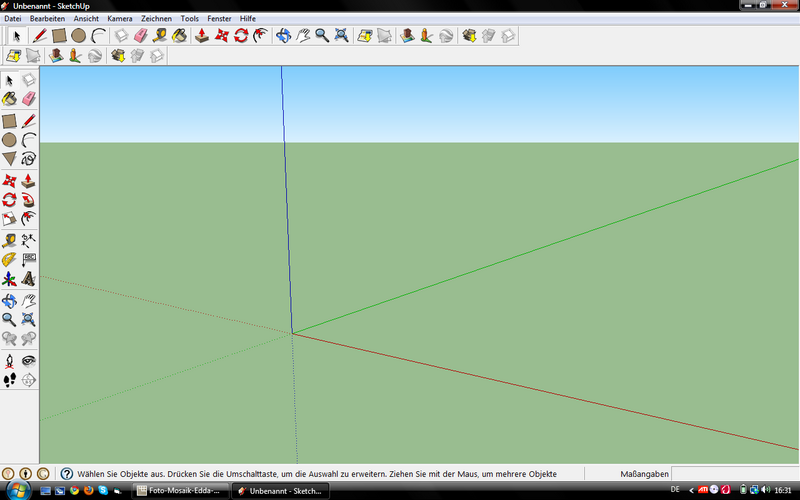The image size is (800, 500).
Task: Select the Dimension tool in the left toolbar
Action: [29, 239]
